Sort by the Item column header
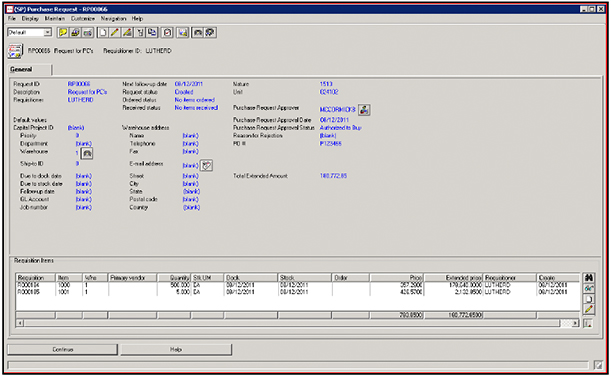The height and width of the screenshot is (377, 611). (69, 278)
